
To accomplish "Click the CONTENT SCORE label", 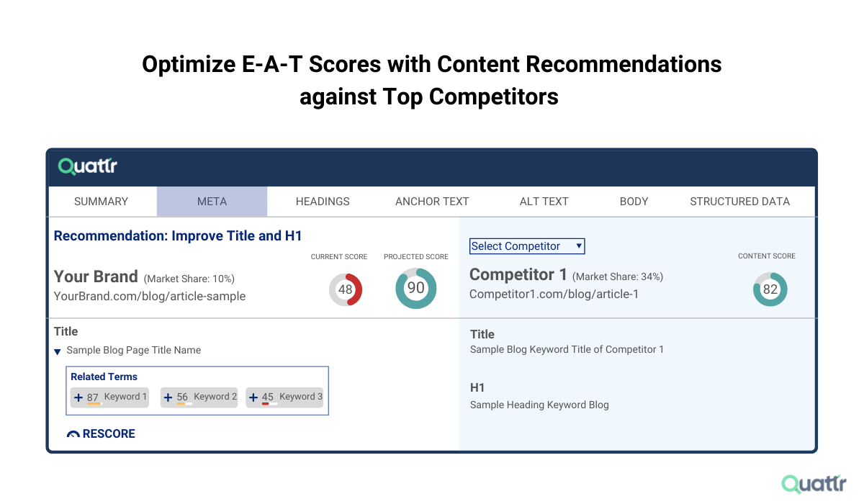I will click(x=767, y=256).
